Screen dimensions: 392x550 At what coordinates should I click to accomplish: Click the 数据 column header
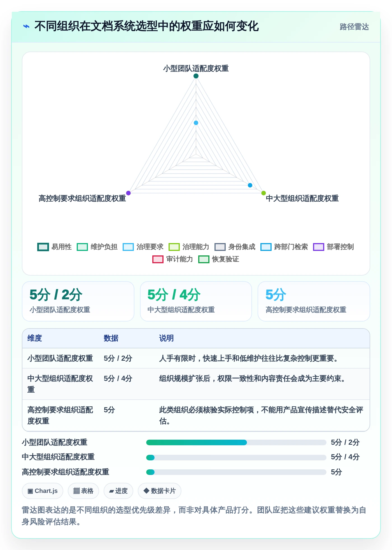pyautogui.click(x=111, y=338)
